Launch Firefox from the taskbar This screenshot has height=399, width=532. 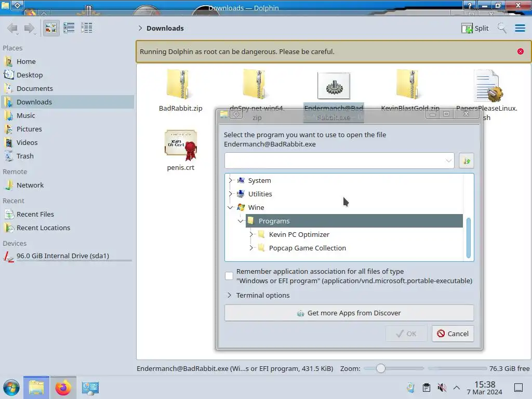tap(63, 388)
